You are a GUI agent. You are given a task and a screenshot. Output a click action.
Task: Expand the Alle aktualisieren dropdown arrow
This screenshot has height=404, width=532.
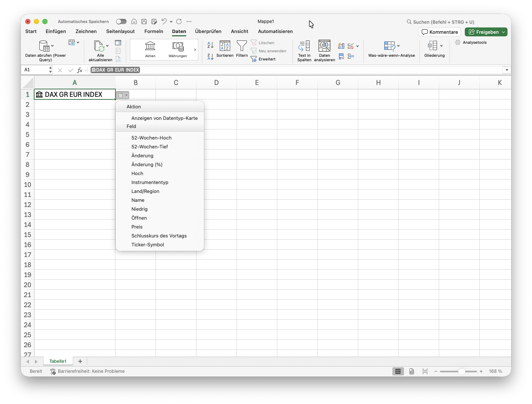click(107, 46)
